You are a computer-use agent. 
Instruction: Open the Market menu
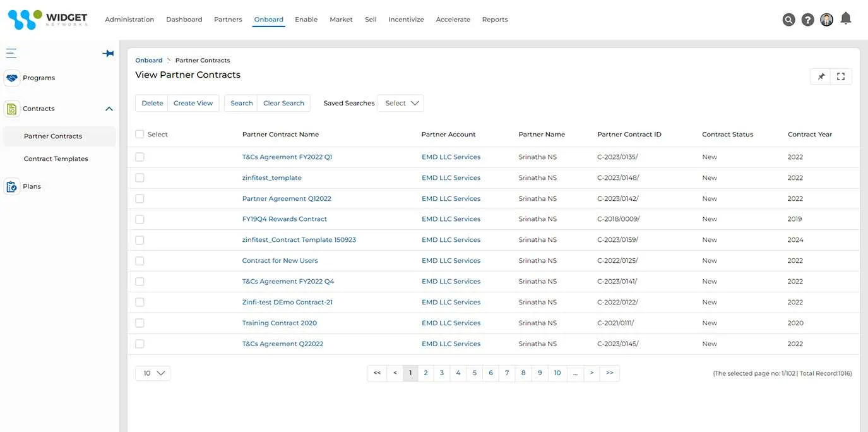(x=341, y=20)
